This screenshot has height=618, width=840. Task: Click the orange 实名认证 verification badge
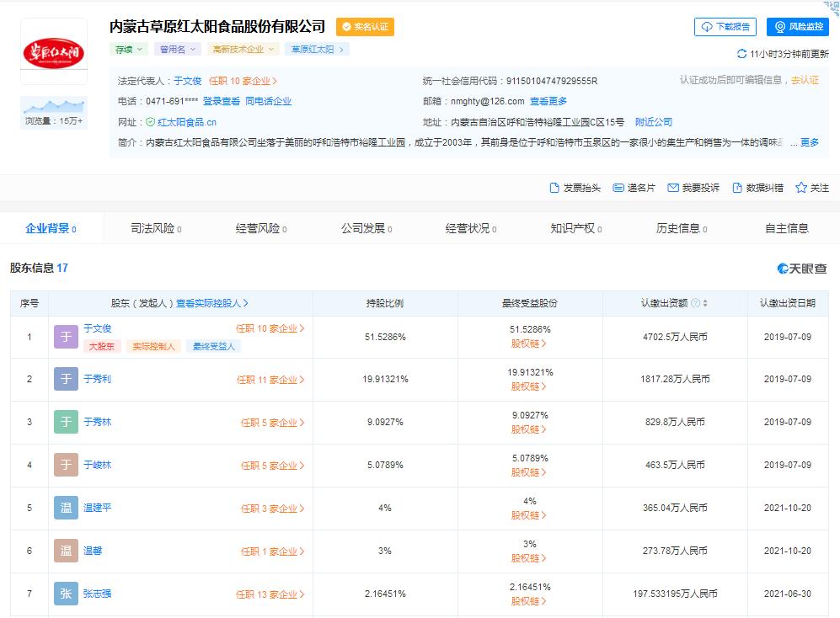click(366, 27)
